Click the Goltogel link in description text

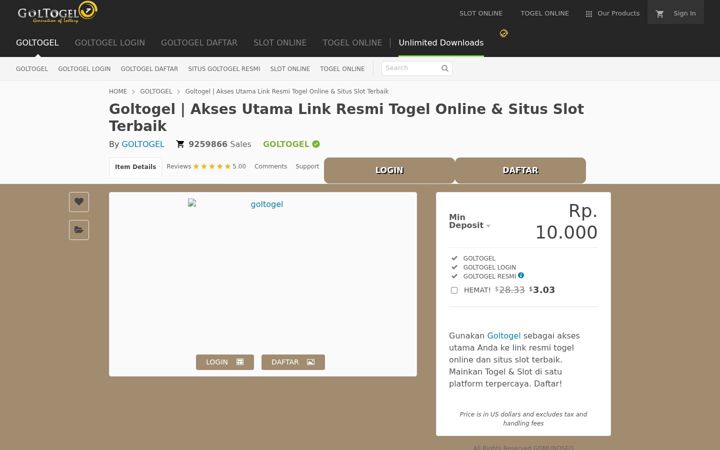(x=503, y=336)
